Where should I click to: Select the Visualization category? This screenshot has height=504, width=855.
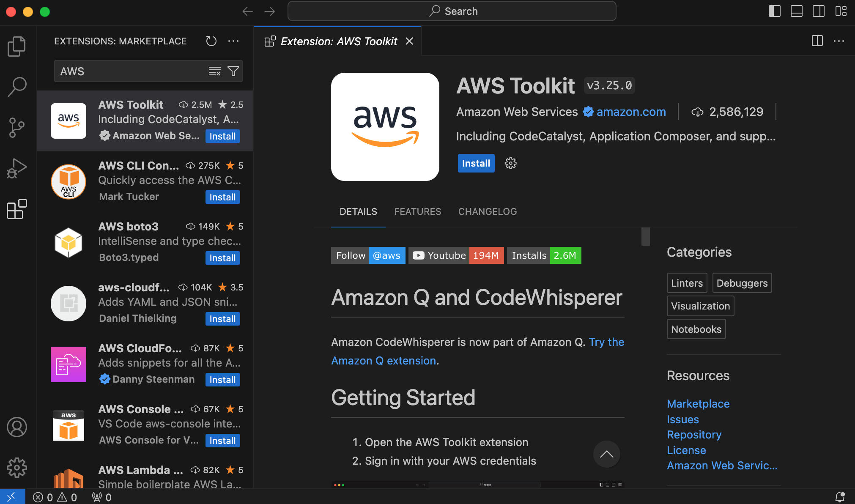[x=700, y=306]
